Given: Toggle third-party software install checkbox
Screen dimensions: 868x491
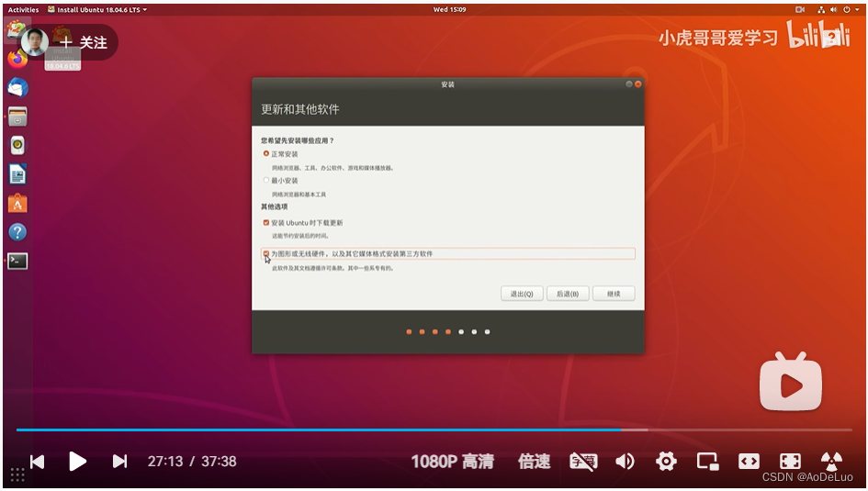Looking at the screenshot, I should coord(266,254).
